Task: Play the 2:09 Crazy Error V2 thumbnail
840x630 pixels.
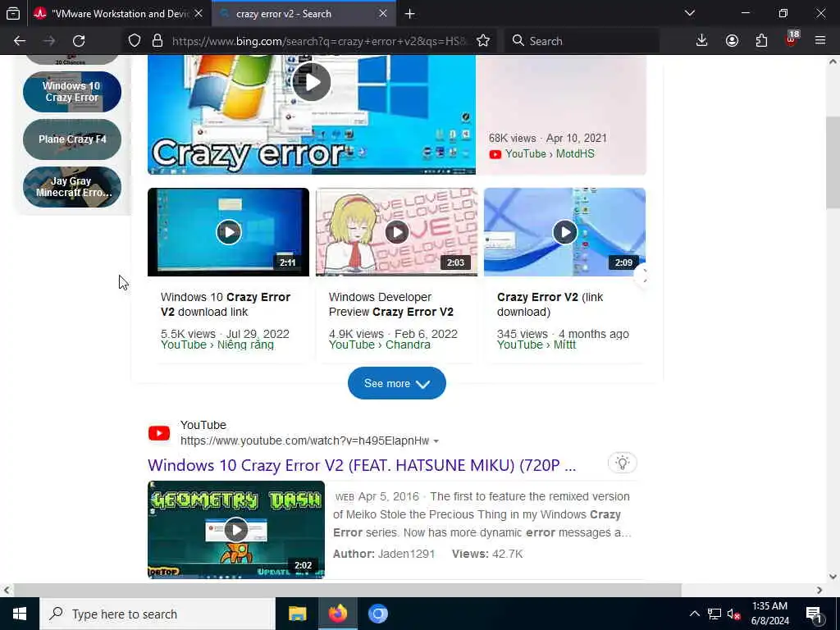Action: coord(564,232)
